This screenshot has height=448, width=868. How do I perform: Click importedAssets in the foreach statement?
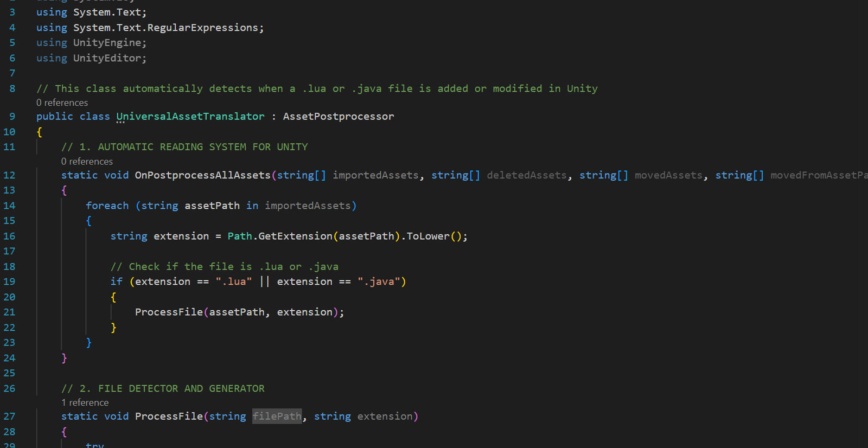308,206
